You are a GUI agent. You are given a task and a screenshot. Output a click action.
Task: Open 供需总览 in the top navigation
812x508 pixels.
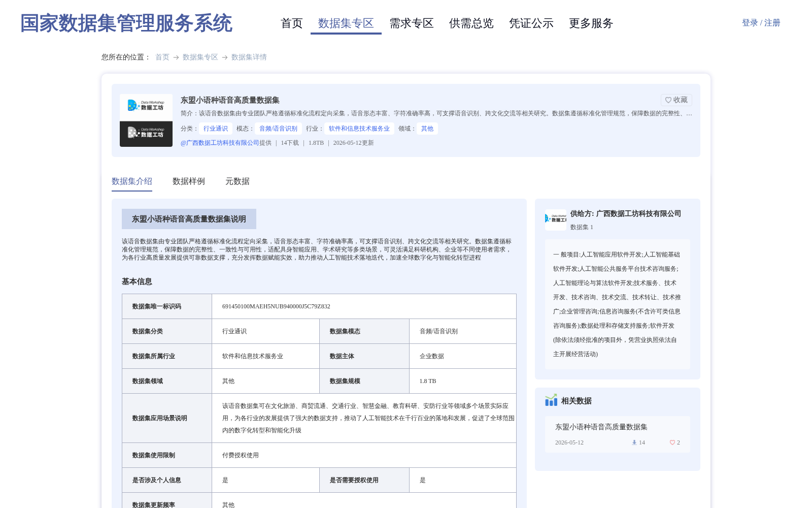pyautogui.click(x=471, y=23)
